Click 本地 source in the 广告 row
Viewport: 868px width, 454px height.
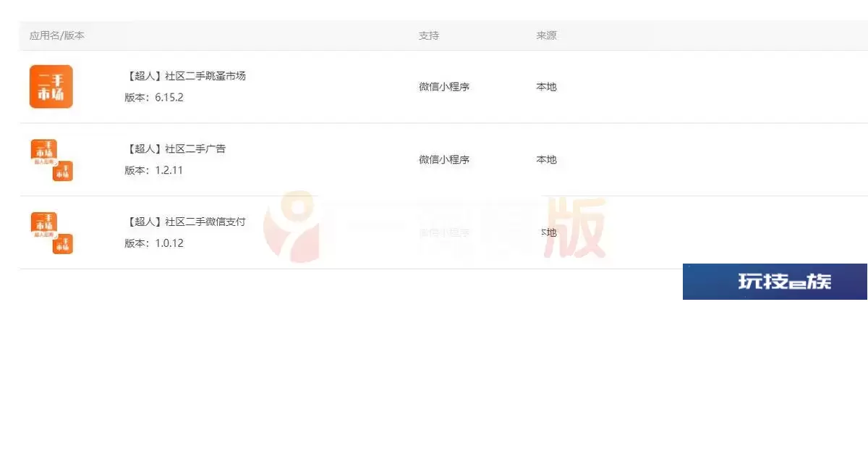(546, 160)
